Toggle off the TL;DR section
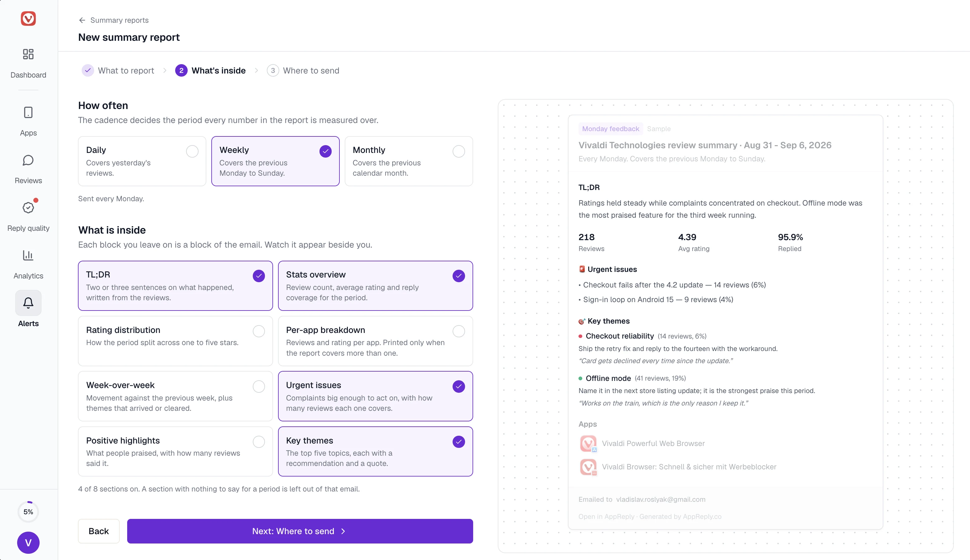 click(x=259, y=276)
